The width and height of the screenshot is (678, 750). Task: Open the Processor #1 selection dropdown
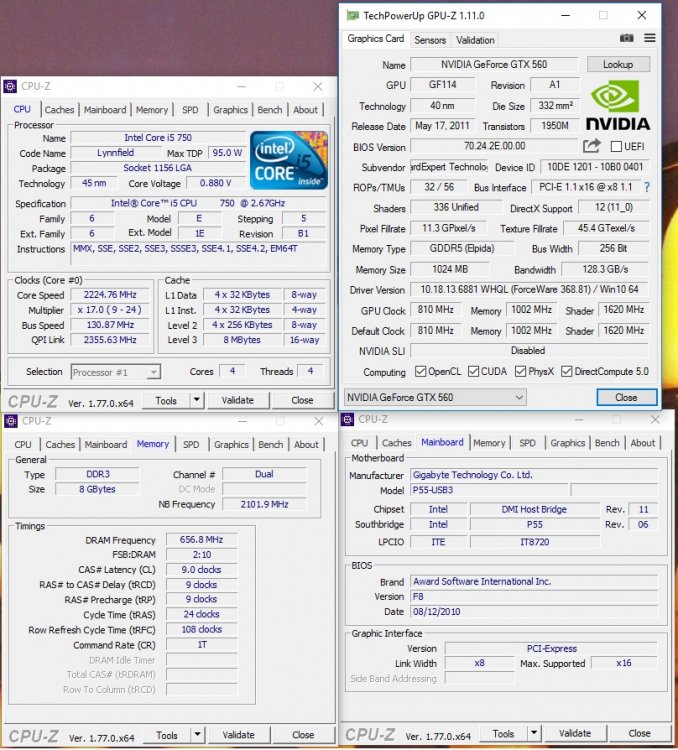116,372
